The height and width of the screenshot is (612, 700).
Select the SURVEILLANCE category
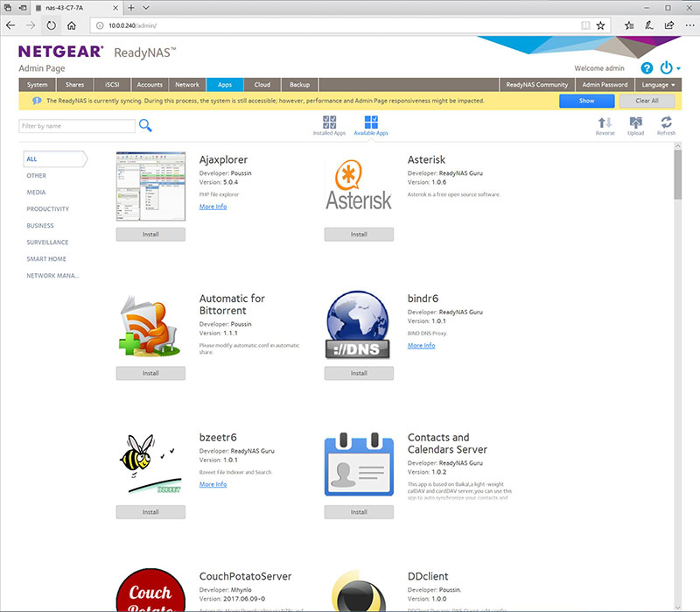coord(47,243)
